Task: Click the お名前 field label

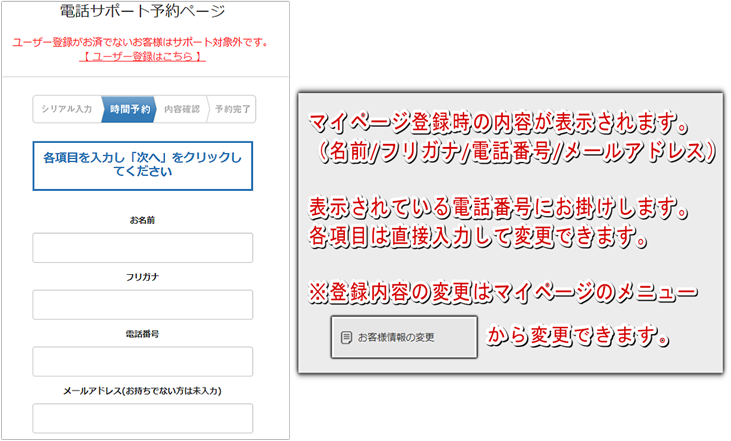Action: coord(142,220)
